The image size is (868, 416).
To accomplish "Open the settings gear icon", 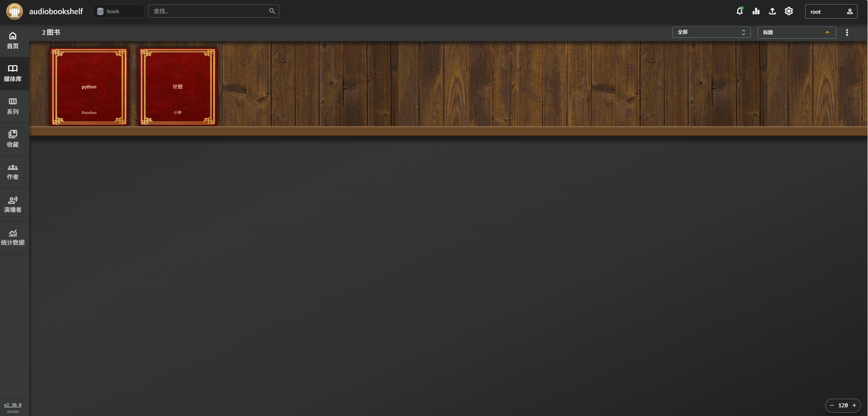I will tap(789, 11).
